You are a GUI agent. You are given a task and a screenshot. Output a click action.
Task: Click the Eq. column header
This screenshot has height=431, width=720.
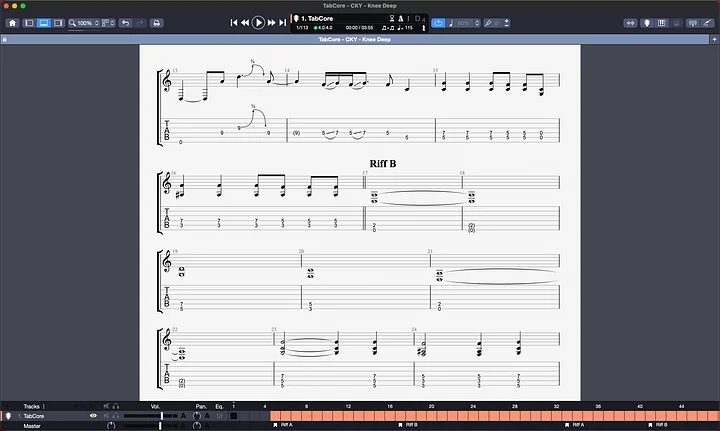[x=219, y=406]
